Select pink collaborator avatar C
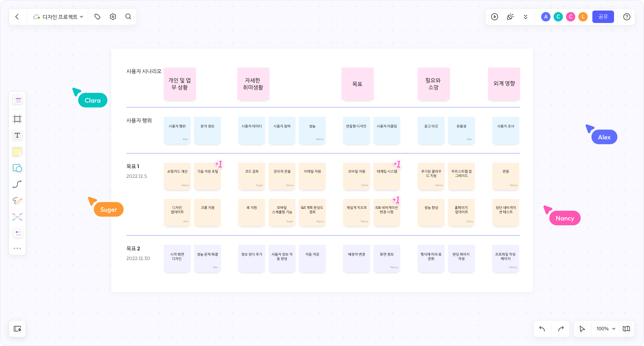 click(571, 17)
